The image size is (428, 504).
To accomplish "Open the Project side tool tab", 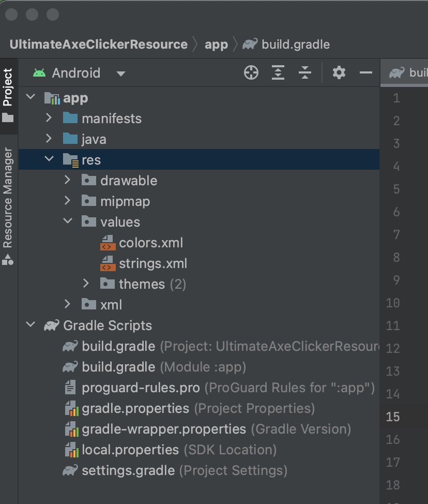I will coord(8,95).
